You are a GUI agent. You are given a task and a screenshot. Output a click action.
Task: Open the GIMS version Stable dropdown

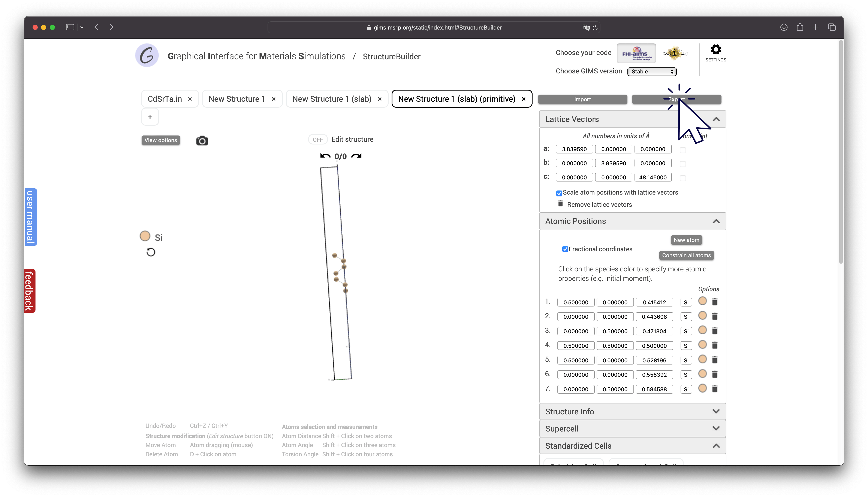[x=651, y=71]
